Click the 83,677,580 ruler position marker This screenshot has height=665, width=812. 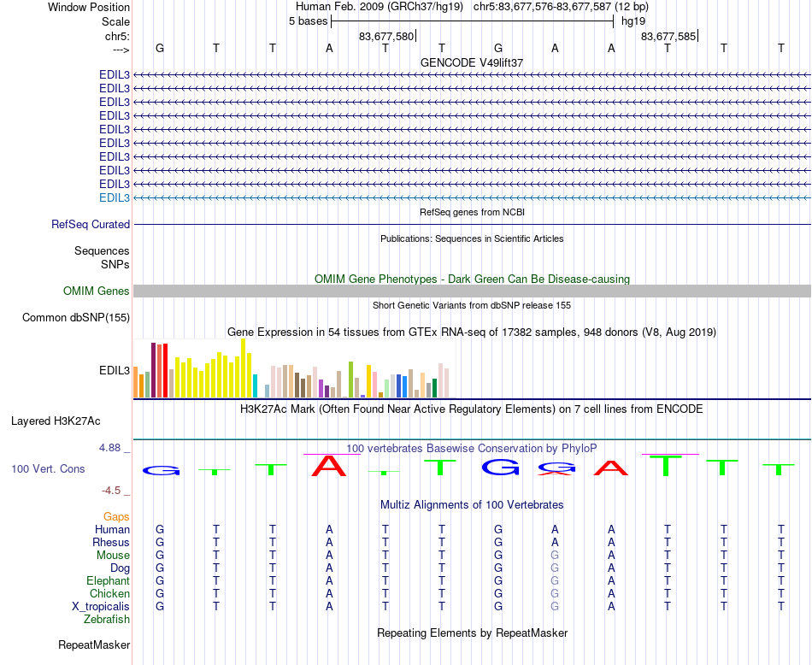(386, 36)
